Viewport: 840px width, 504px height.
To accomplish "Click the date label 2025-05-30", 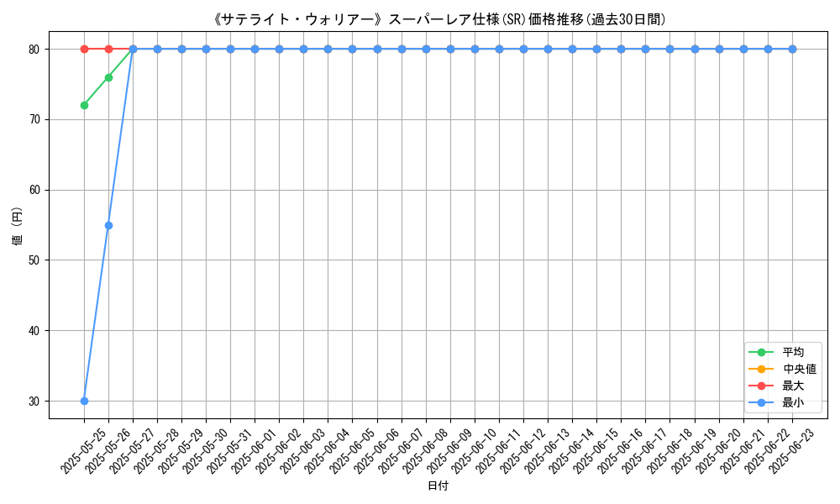I will pos(205,452).
